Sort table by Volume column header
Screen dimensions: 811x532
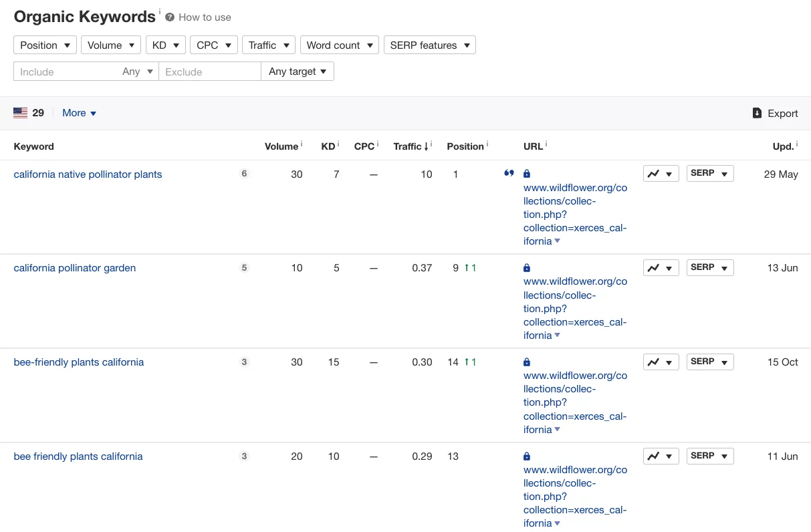[x=281, y=146]
